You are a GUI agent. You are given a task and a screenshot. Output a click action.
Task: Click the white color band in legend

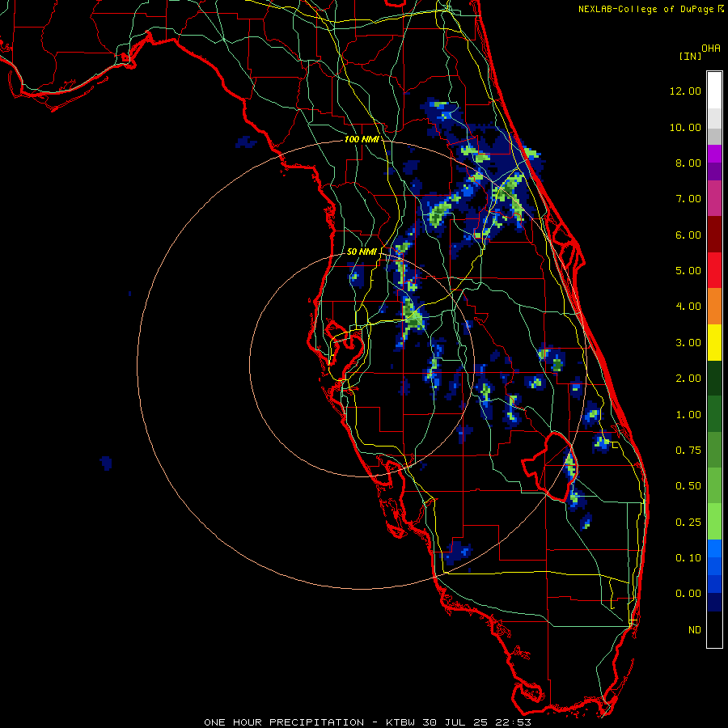coord(714,90)
